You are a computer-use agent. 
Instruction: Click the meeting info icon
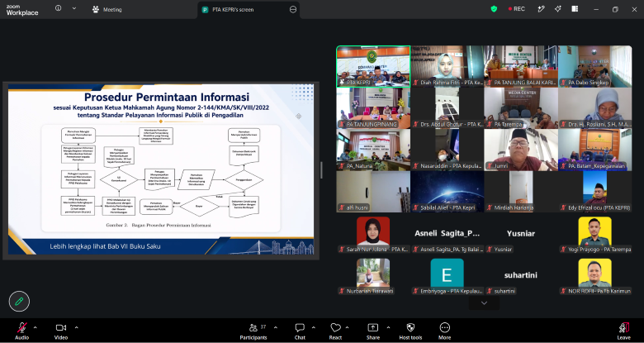pyautogui.click(x=59, y=8)
